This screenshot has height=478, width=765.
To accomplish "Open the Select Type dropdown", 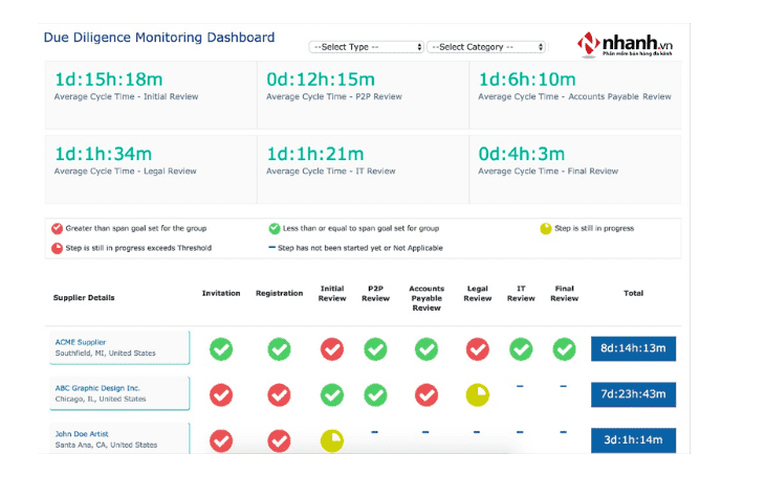I will point(366,47).
